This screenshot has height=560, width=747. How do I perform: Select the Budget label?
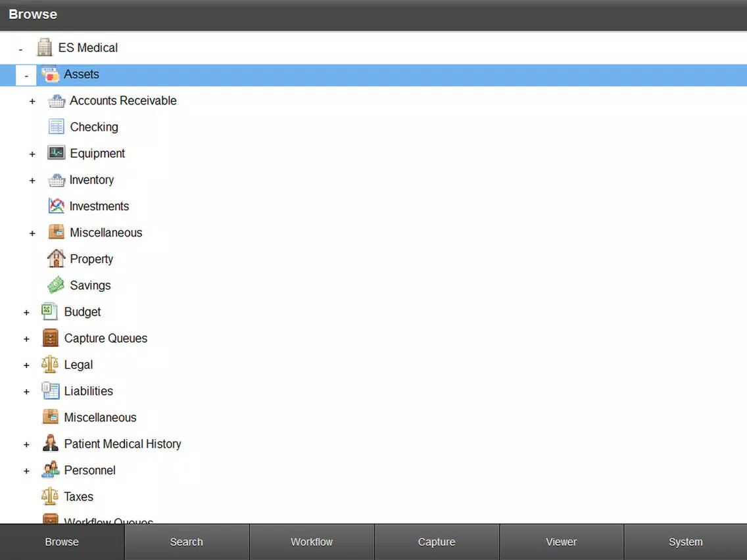pyautogui.click(x=82, y=312)
